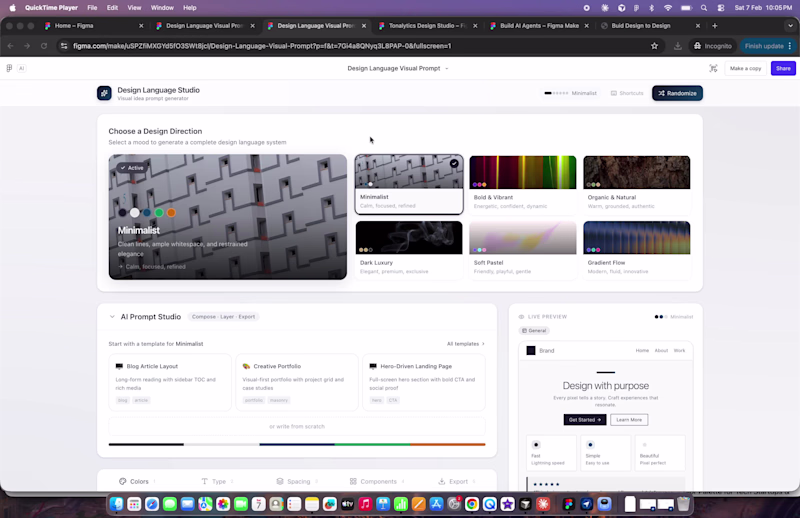Screen dimensions: 800x518
Task: Click the Figma fullscreen toggle icon near Make a copy
Action: click(x=713, y=68)
